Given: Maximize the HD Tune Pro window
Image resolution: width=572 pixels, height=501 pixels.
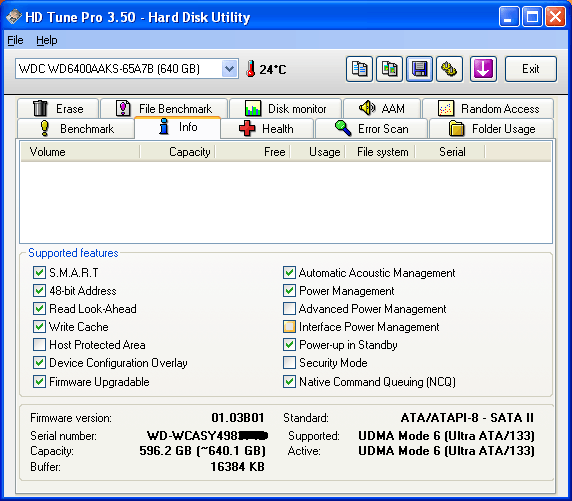Looking at the screenshot, I should (532, 17).
